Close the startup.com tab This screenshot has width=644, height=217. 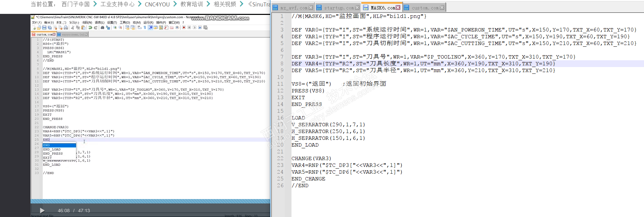pyautogui.click(x=357, y=7)
